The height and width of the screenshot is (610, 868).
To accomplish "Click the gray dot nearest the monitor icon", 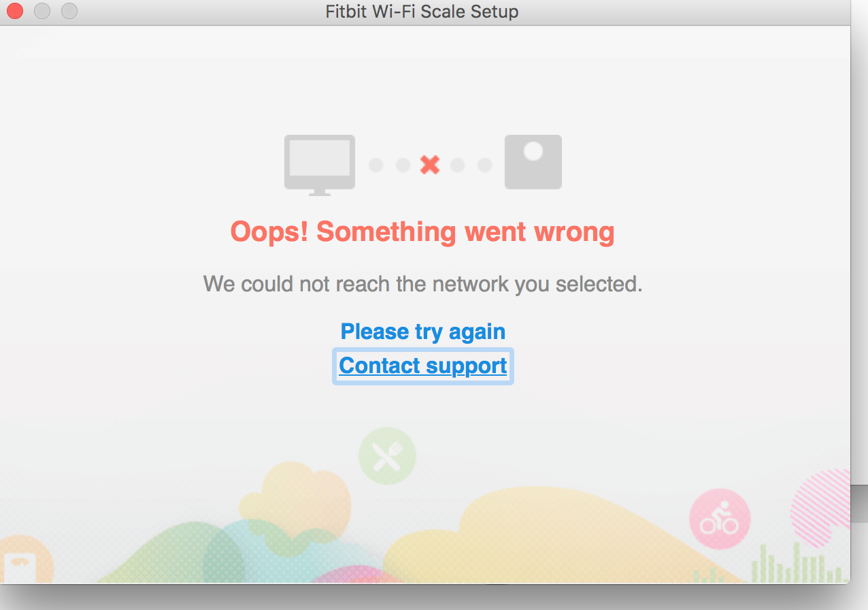I will (376, 165).
